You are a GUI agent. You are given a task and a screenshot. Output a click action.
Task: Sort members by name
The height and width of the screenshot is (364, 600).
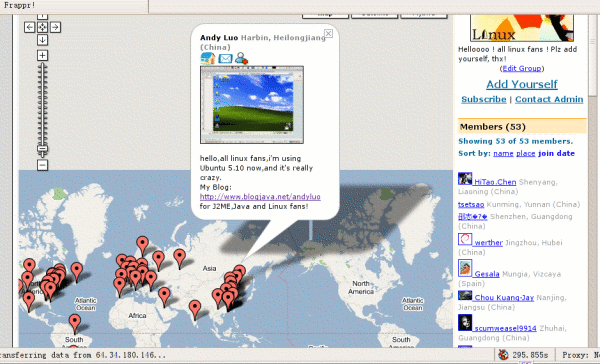[x=503, y=153]
